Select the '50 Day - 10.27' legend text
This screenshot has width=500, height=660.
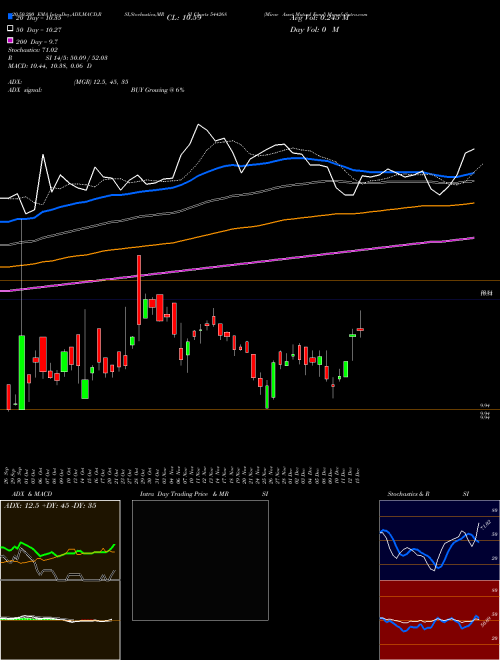pos(39,29)
